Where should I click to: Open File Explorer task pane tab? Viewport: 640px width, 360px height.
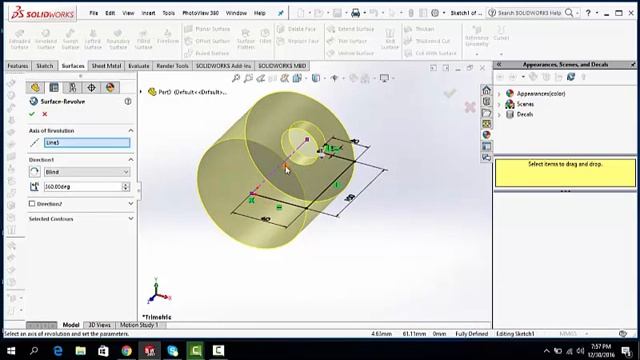click(x=486, y=113)
